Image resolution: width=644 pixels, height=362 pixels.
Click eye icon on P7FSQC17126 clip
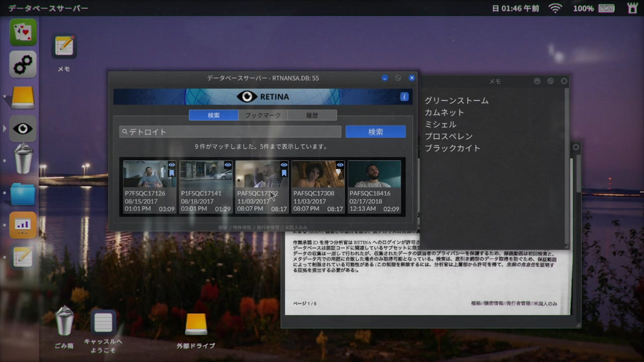(x=172, y=165)
